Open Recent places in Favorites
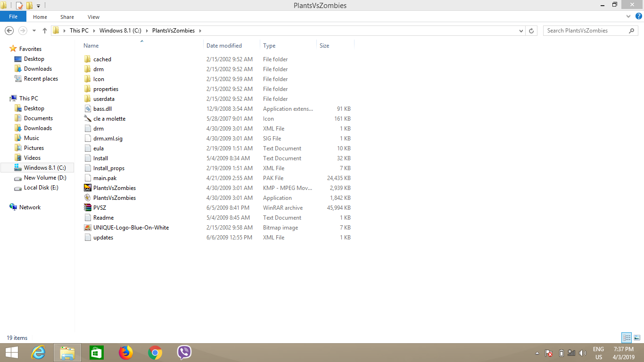Screen dimensions: 644x362 (41, 79)
